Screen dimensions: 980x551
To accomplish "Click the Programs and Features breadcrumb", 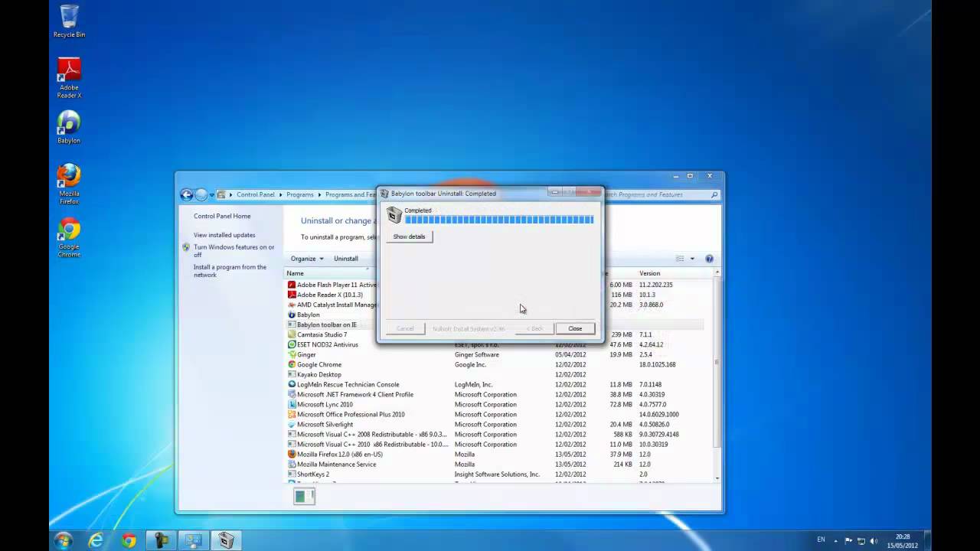I will [351, 194].
